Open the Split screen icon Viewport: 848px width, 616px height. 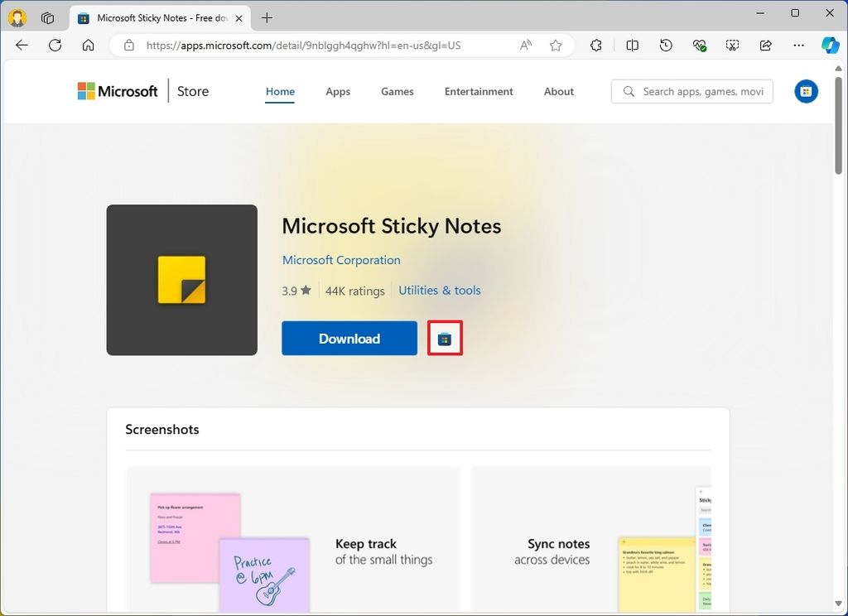coord(632,46)
